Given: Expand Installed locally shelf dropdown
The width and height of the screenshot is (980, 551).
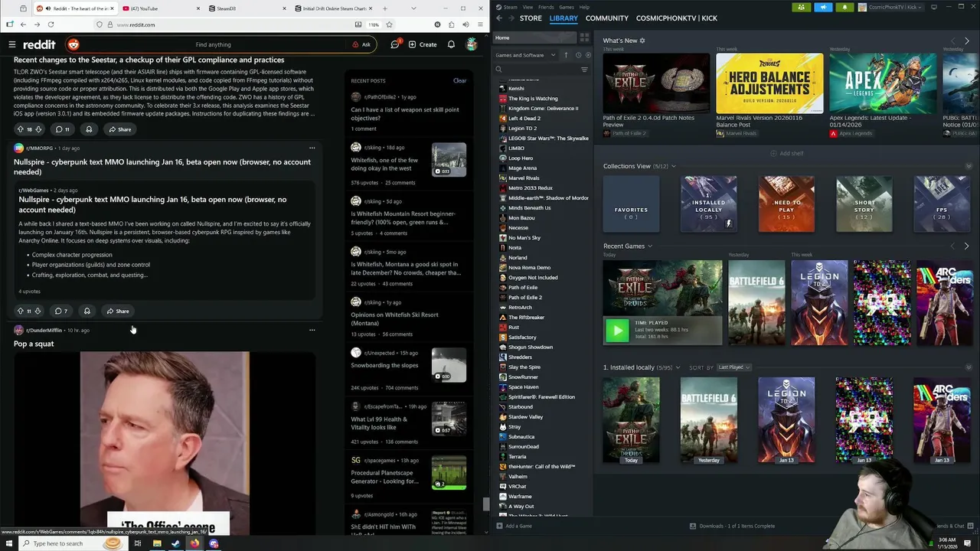Looking at the screenshot, I should tap(678, 368).
